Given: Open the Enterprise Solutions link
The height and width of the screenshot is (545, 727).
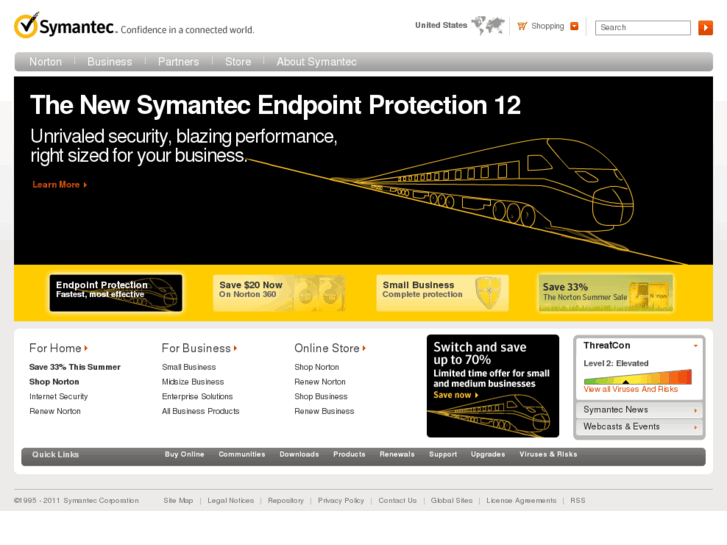Looking at the screenshot, I should (x=197, y=397).
